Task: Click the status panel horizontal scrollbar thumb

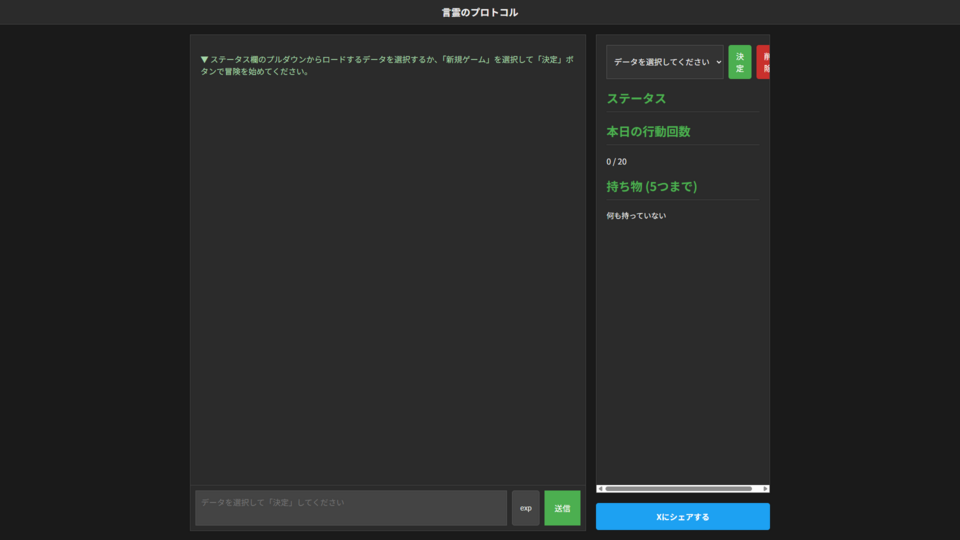Action: point(678,489)
